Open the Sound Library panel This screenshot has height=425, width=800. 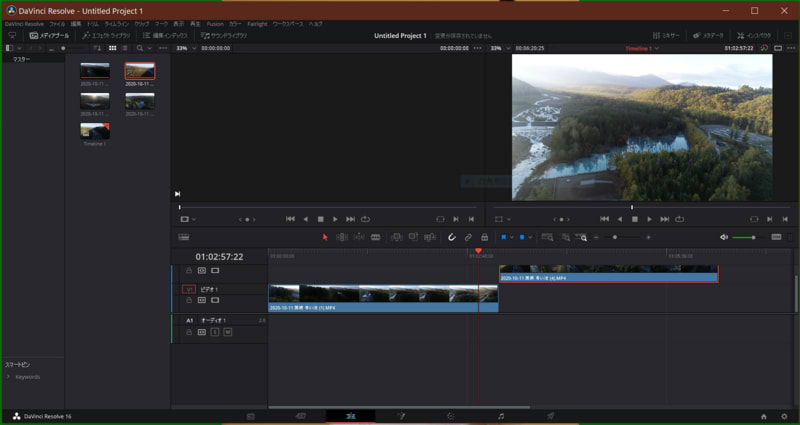pos(223,36)
